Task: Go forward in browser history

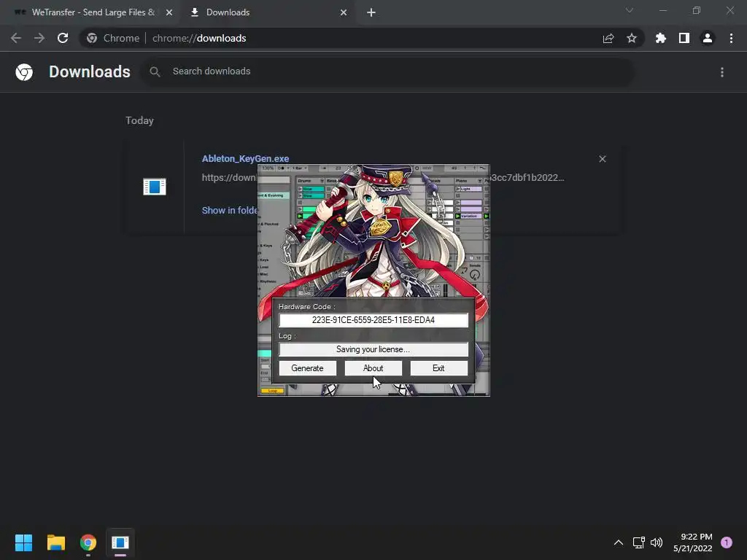Action: tap(39, 38)
